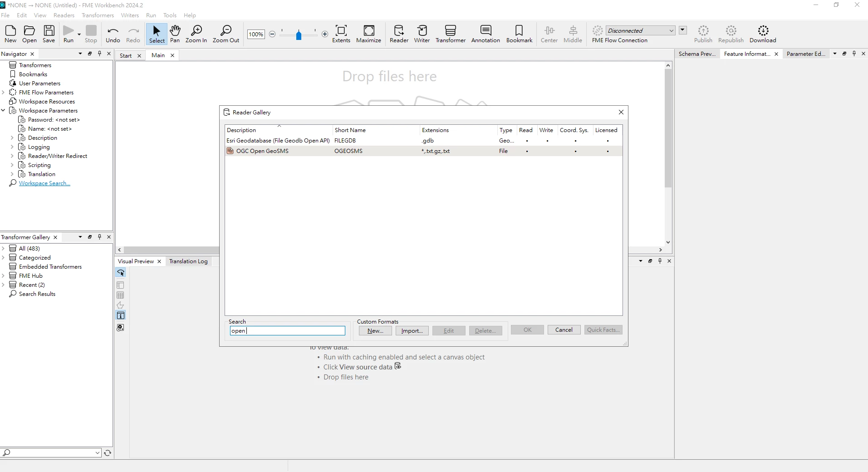Image resolution: width=868 pixels, height=472 pixels.
Task: Click the Extents toolbar icon
Action: [x=341, y=34]
